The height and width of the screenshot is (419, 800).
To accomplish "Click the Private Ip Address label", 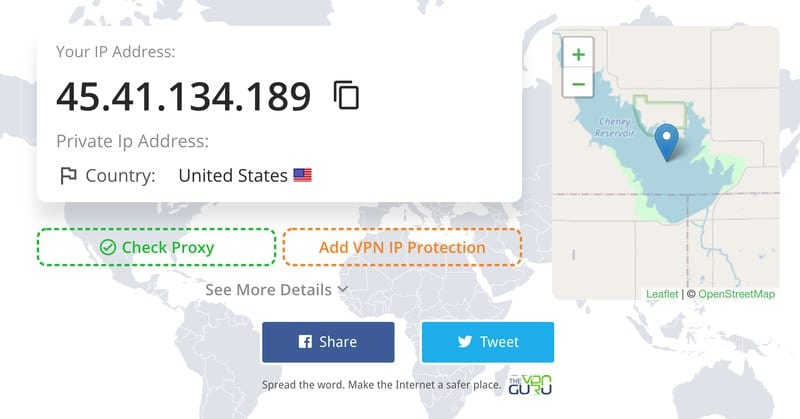I will pyautogui.click(x=133, y=141).
